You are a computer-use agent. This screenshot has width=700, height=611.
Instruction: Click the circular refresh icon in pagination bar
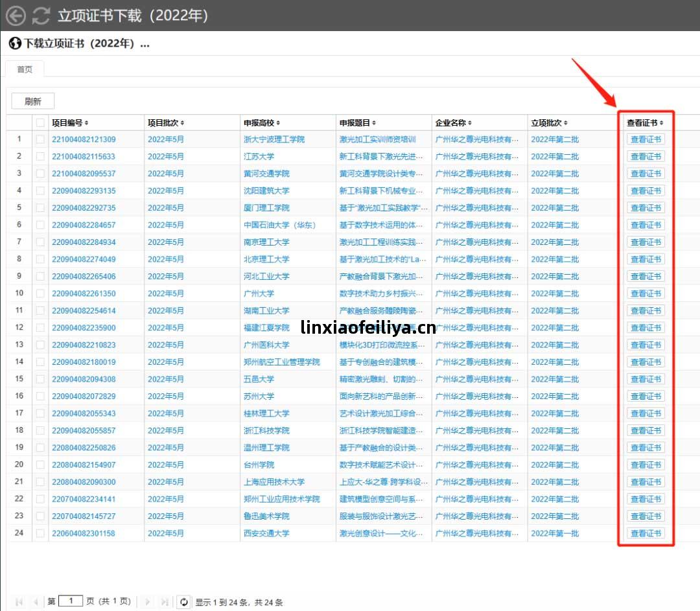(x=184, y=602)
